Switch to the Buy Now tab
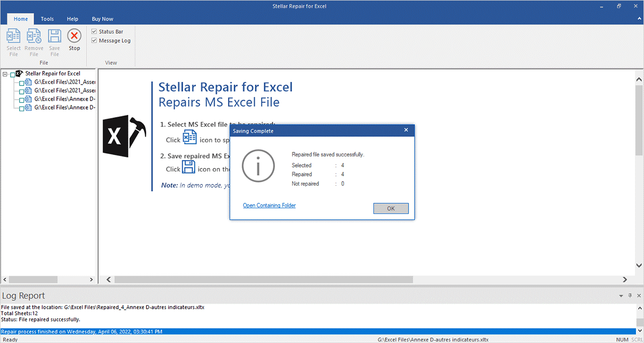644x343 pixels. [x=102, y=19]
